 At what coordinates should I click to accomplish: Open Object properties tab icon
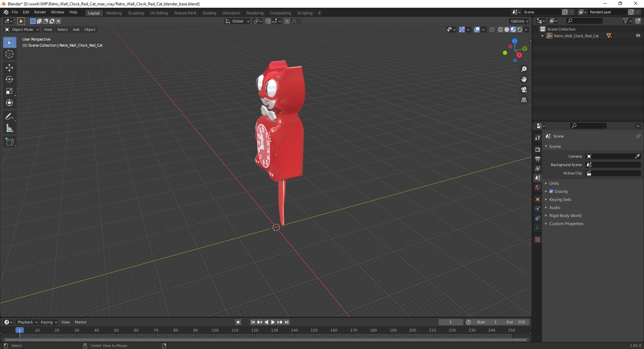538,199
